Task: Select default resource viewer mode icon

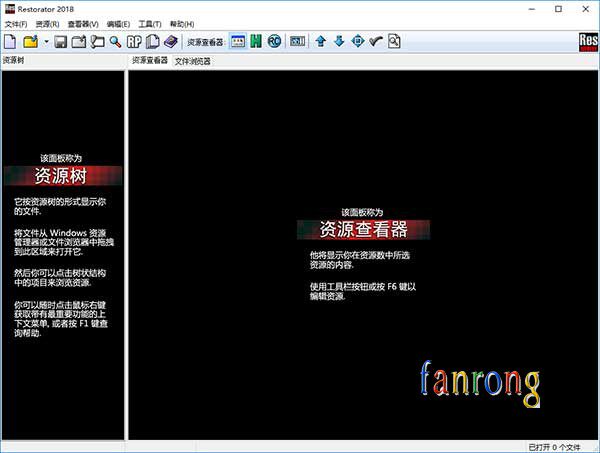Action: click(x=238, y=41)
